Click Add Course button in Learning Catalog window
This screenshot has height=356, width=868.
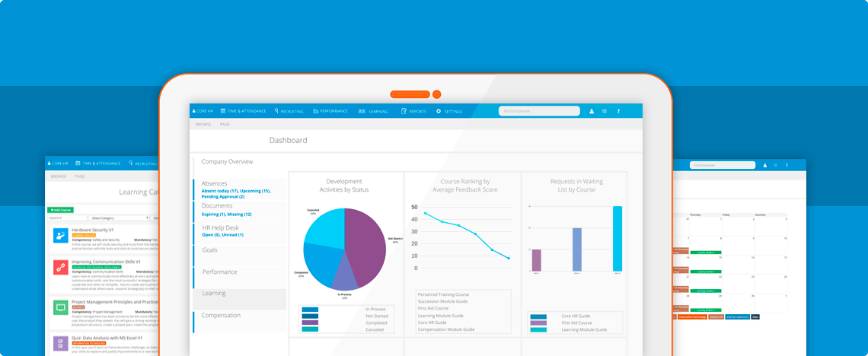(60, 210)
